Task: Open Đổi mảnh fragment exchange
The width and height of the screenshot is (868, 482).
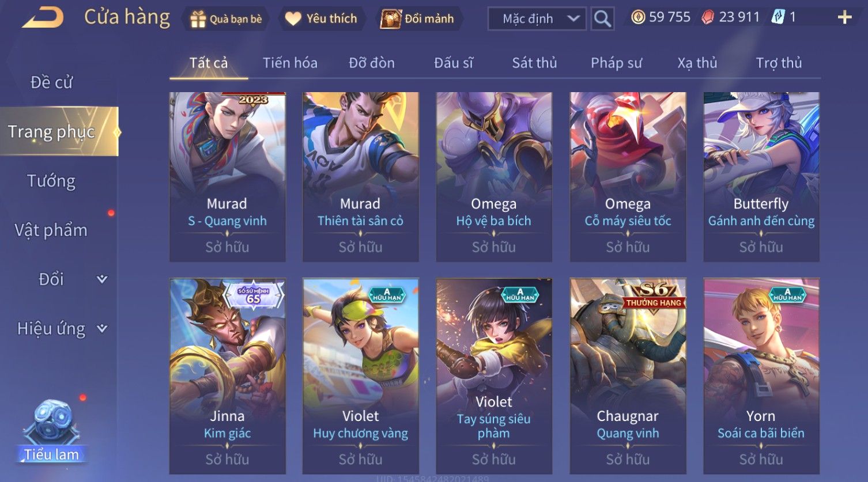Action: point(418,18)
